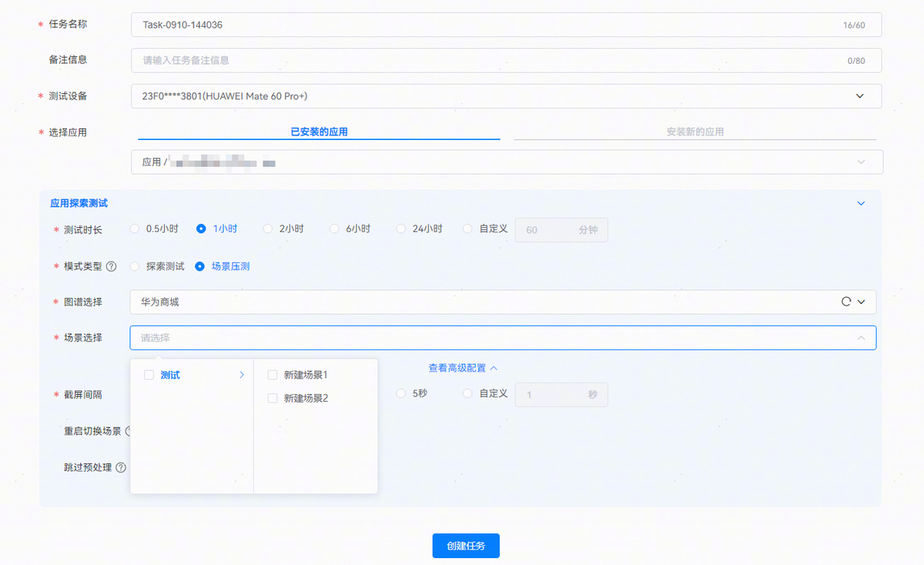Viewport: 924px width, 565px height.
Task: Click help icon next to 跳过预处理
Action: pos(121,467)
